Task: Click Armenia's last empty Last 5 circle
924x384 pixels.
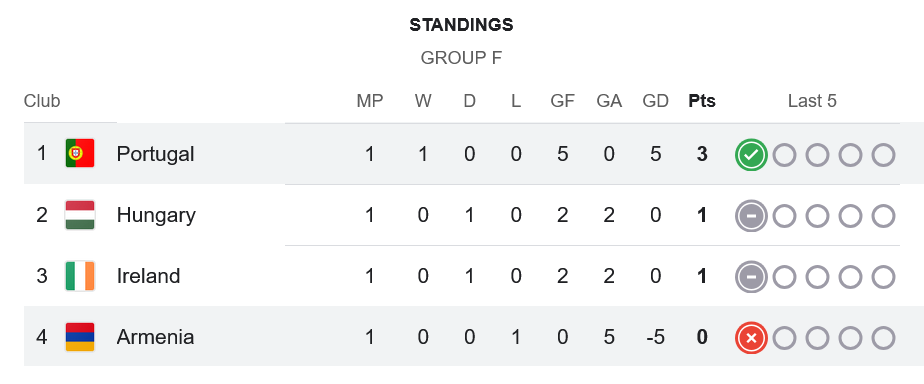Action: pos(883,338)
